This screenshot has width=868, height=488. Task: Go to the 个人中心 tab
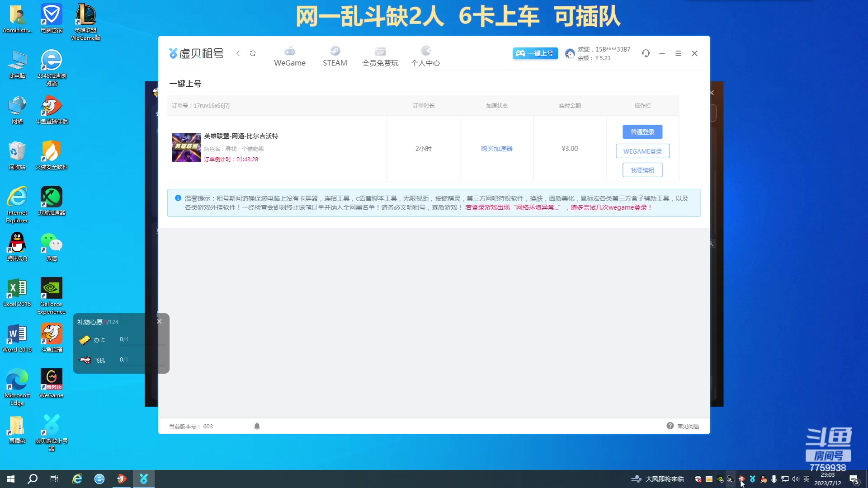point(425,56)
